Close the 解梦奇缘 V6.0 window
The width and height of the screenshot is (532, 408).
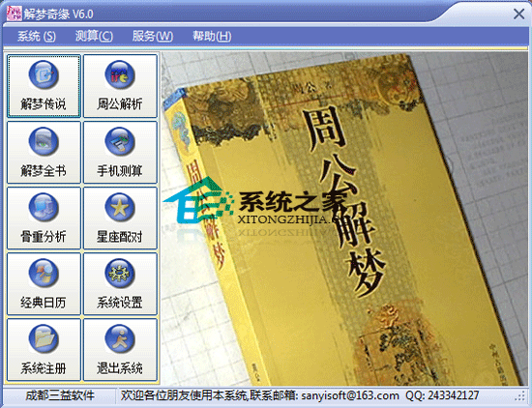pyautogui.click(x=518, y=14)
